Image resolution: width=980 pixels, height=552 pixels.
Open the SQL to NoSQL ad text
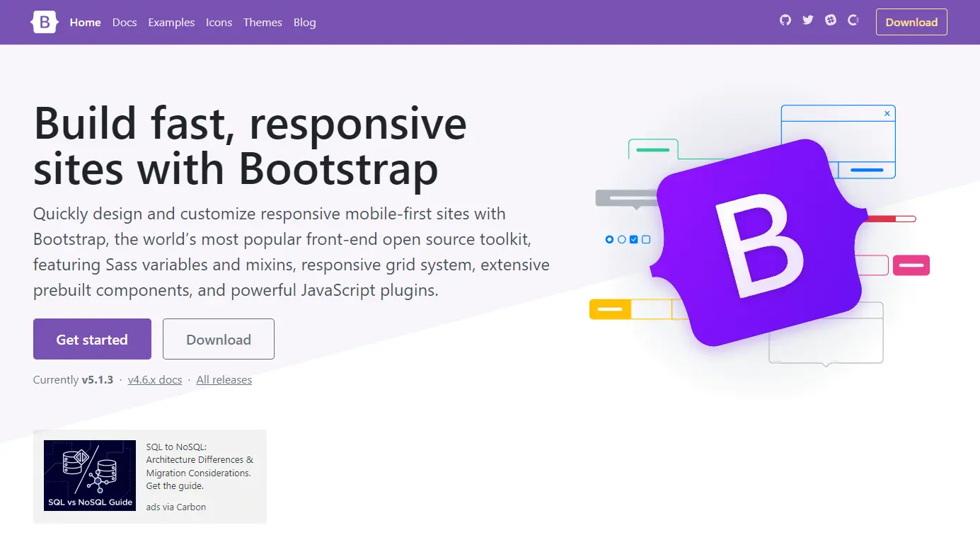tap(200, 466)
